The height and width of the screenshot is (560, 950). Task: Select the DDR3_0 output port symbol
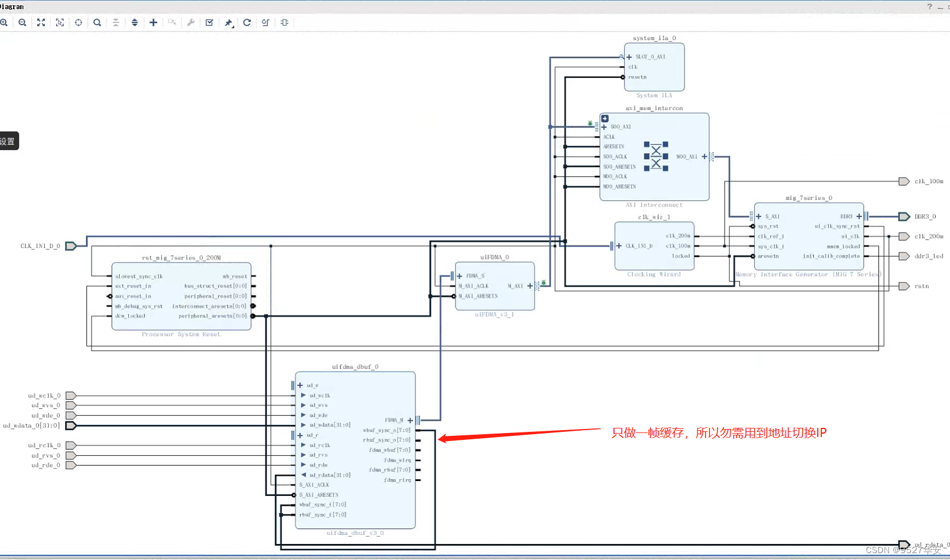pyautogui.click(x=904, y=216)
